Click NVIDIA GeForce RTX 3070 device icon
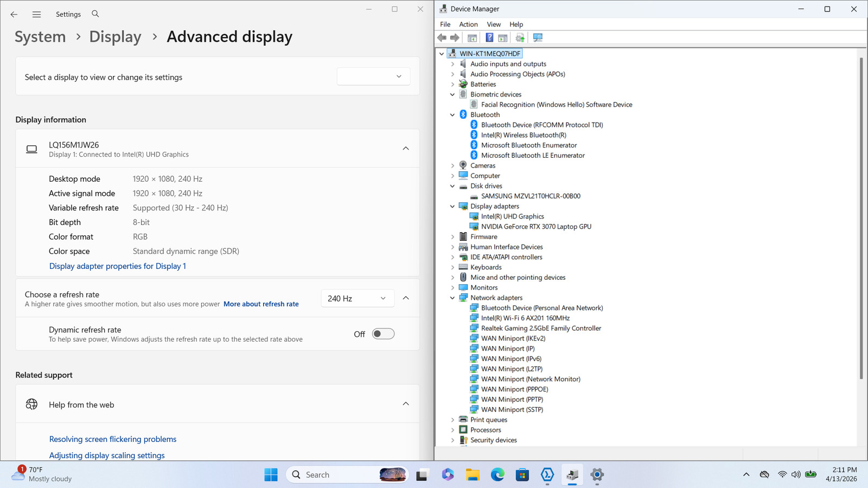 pyautogui.click(x=474, y=227)
